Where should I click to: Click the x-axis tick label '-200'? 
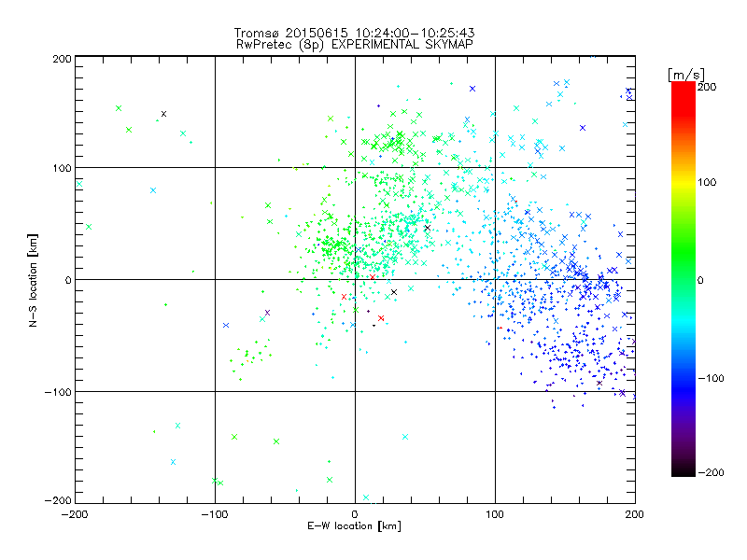[x=75, y=515]
